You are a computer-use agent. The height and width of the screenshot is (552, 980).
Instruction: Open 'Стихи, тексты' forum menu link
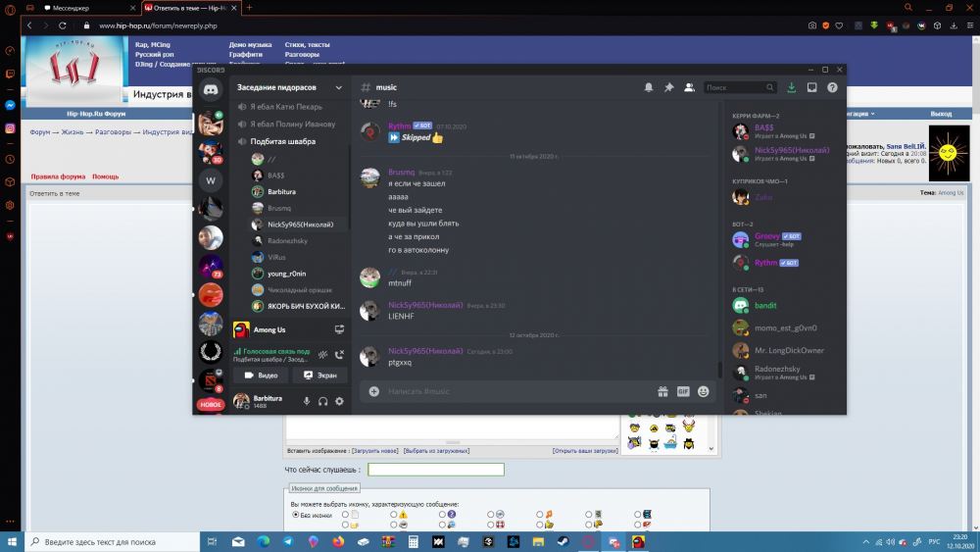(x=307, y=45)
